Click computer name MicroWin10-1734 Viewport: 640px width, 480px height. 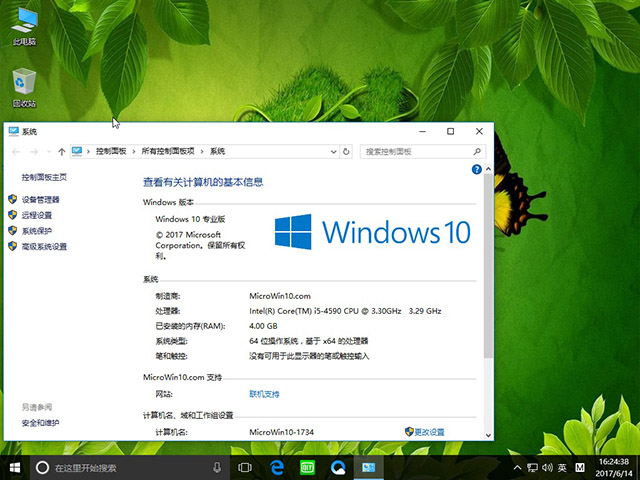282,432
